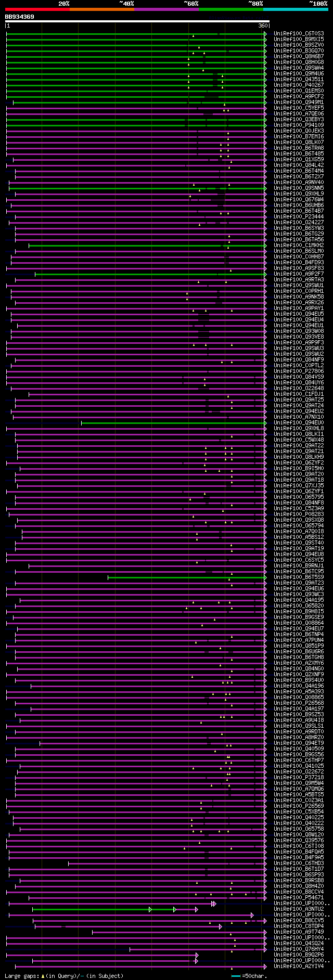Select label UniRef100_C0Z3A1
This screenshot has height=980, width=333.
[x=299, y=801]
